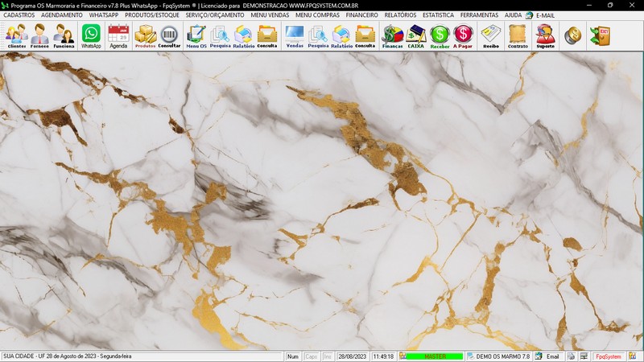The width and height of the screenshot is (644, 362).
Task: Click the Contrato scroll icon
Action: (518, 36)
